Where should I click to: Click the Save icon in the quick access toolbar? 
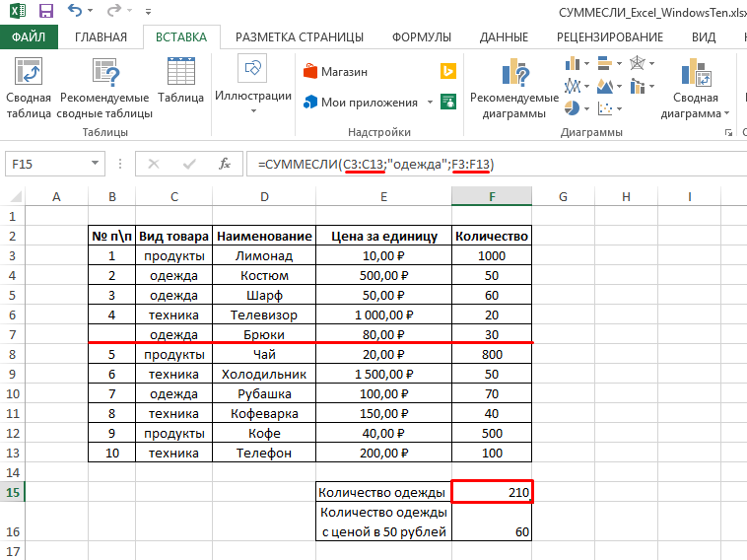pos(46,13)
